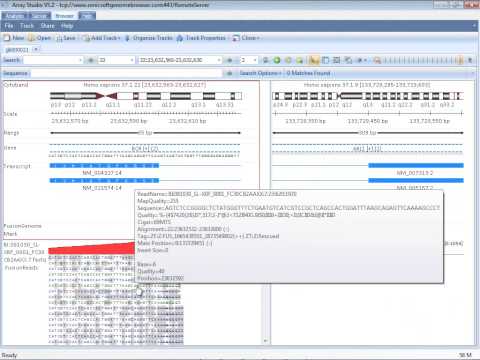480x360 pixels.
Task: Click the Ready status text
Action: pos(9,355)
